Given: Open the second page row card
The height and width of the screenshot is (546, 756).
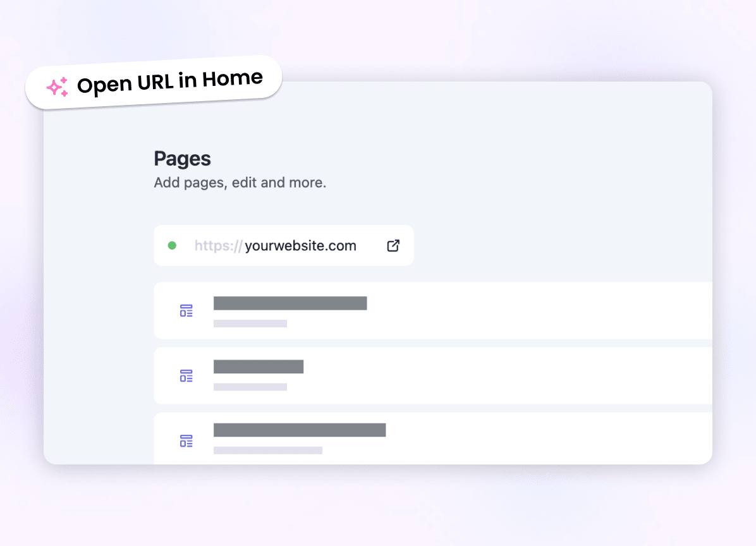Looking at the screenshot, I should [433, 376].
